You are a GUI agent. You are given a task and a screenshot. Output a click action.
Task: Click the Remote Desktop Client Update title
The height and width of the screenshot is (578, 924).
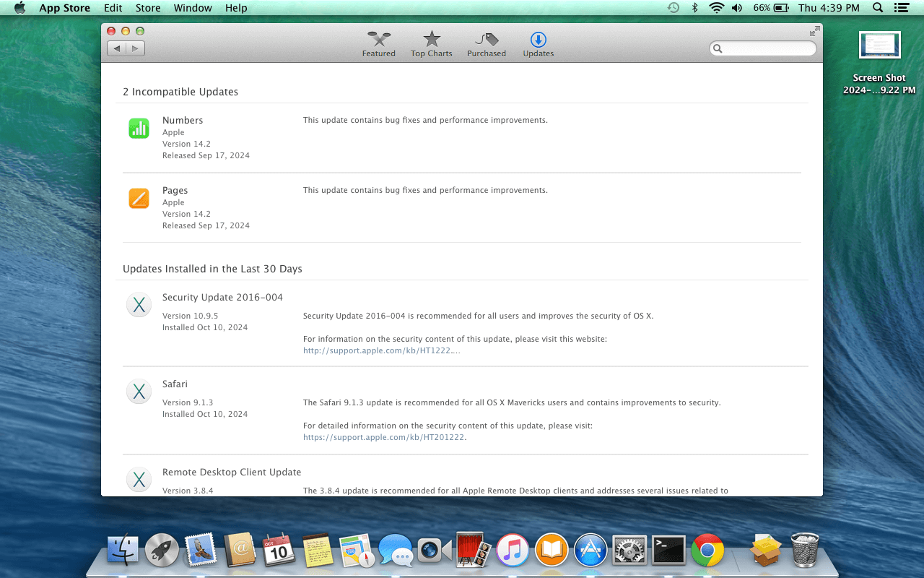click(x=232, y=473)
